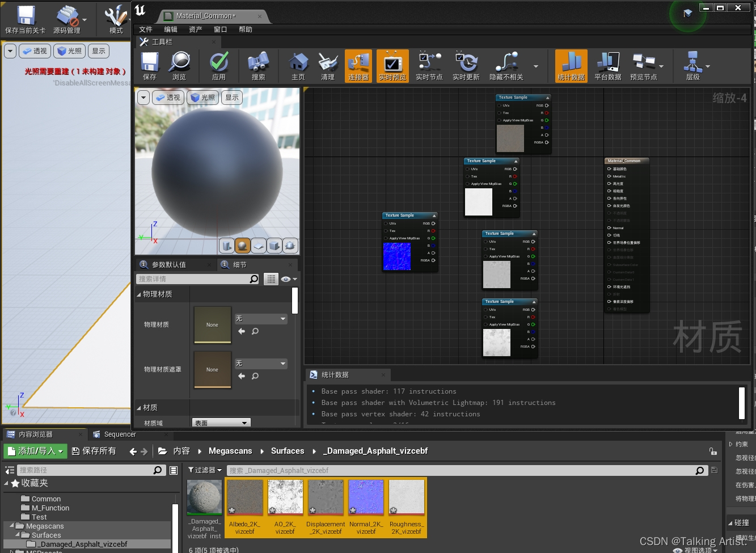The image size is (756, 553).
Task: Open 材质域 dropdown showing 表面
Action: coord(221,423)
